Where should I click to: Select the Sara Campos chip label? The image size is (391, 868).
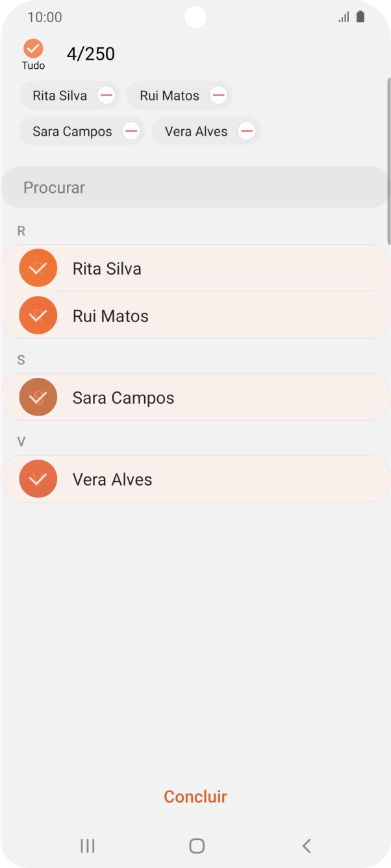click(71, 131)
